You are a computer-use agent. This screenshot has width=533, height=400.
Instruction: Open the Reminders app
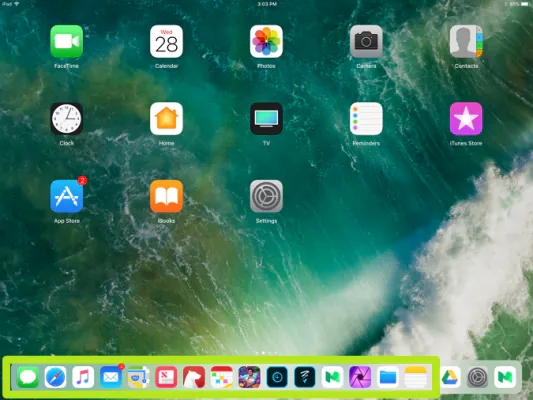(x=366, y=119)
